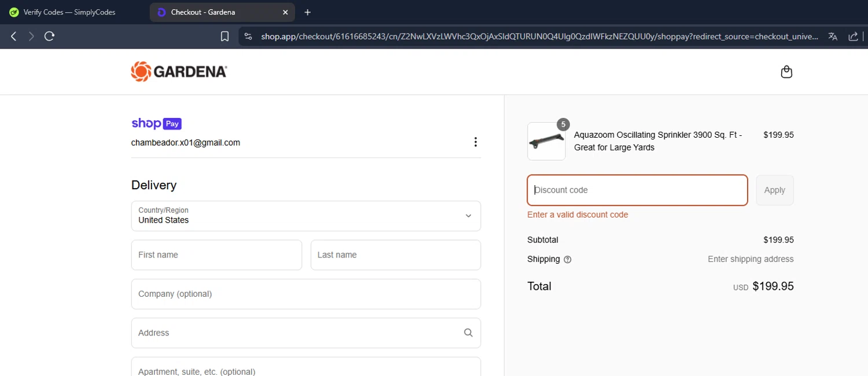Click the browser address bar URL

539,36
